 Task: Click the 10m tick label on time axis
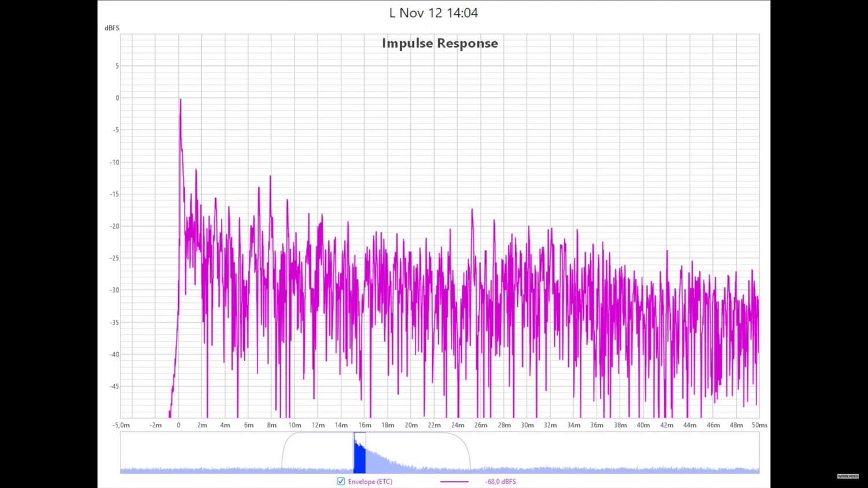pos(295,425)
